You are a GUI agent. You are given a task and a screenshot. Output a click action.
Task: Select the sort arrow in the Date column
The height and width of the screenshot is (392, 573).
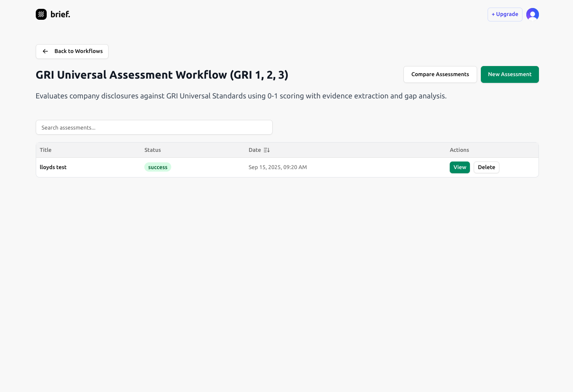267,150
